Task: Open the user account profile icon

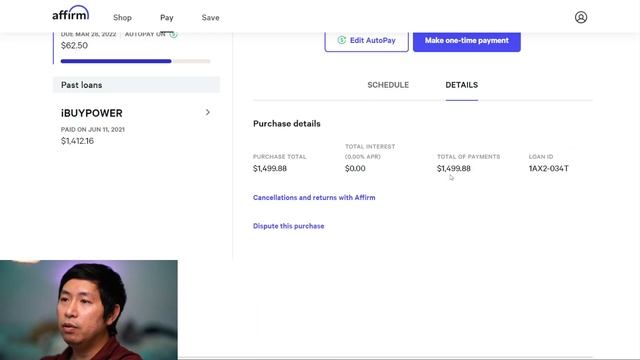Action: coord(581,17)
